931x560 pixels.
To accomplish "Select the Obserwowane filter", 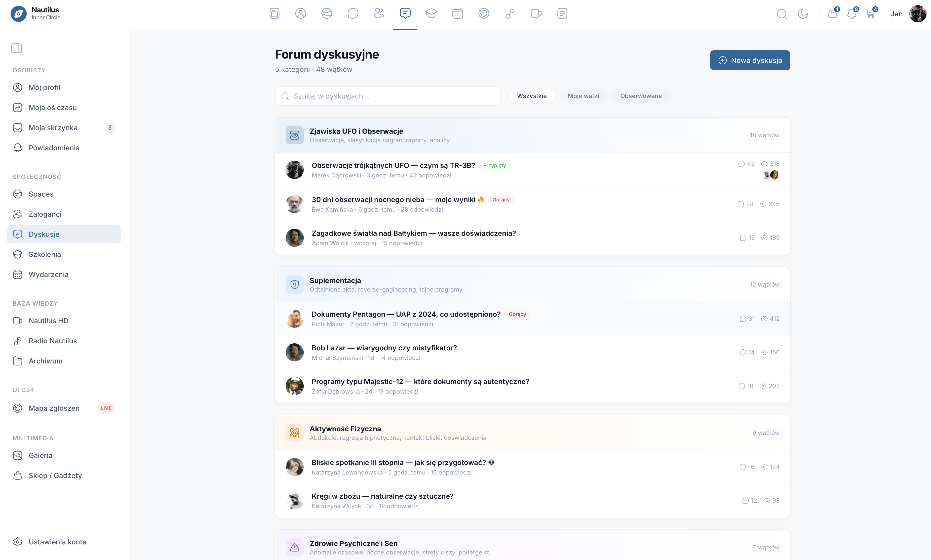I will coord(641,96).
